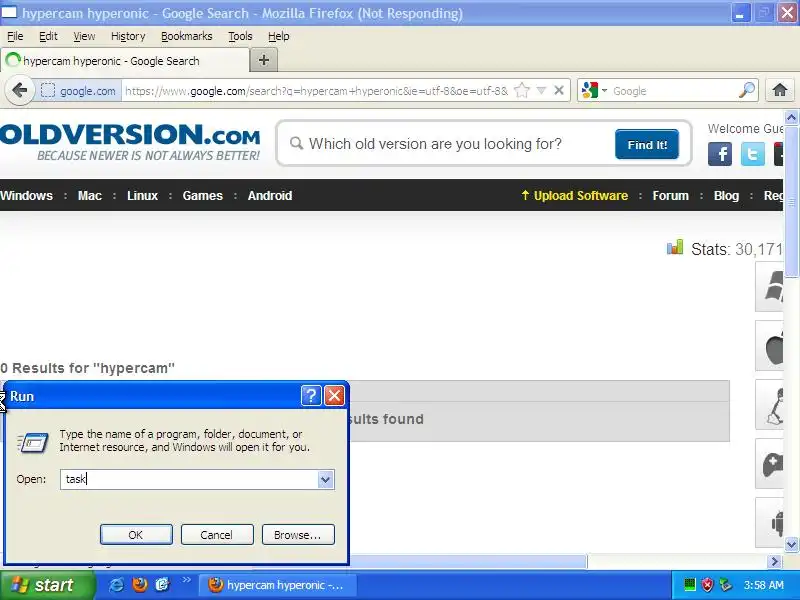Click the Google logo icon in search box
Screen dimensions: 800x600
[x=589, y=90]
